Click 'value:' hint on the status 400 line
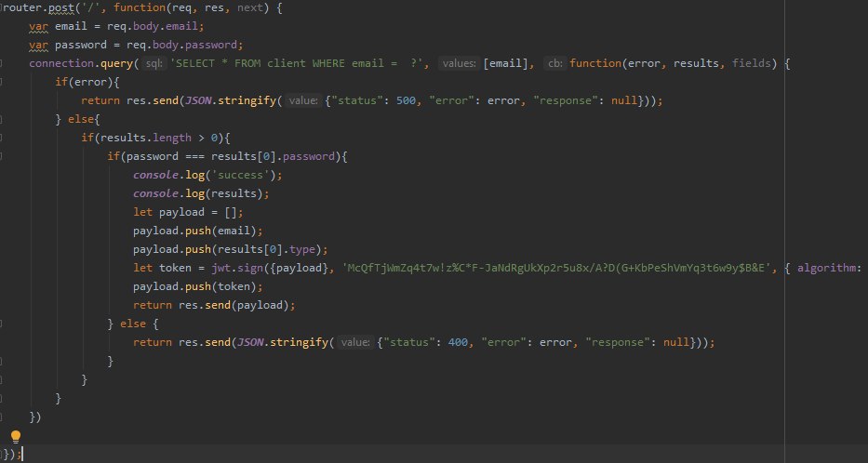Image resolution: width=868 pixels, height=463 pixels. pos(354,342)
